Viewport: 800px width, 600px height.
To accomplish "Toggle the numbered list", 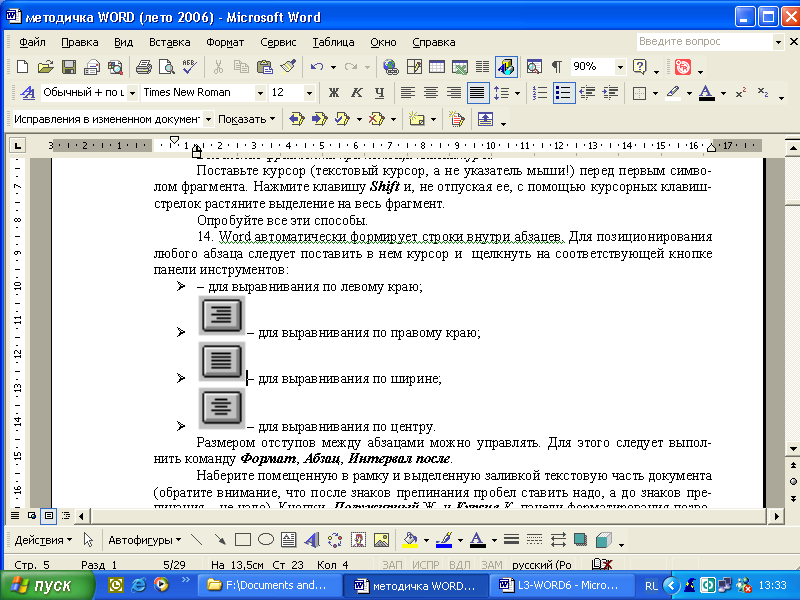I will (540, 93).
